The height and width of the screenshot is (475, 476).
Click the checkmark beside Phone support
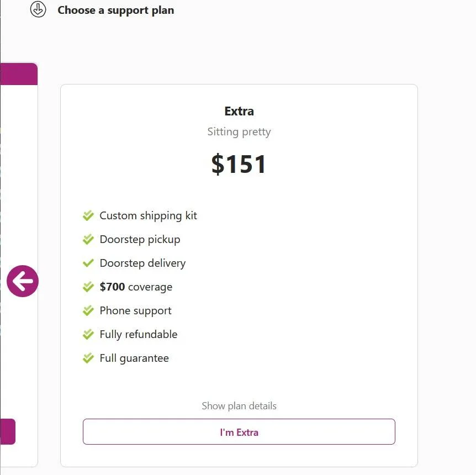pos(88,310)
